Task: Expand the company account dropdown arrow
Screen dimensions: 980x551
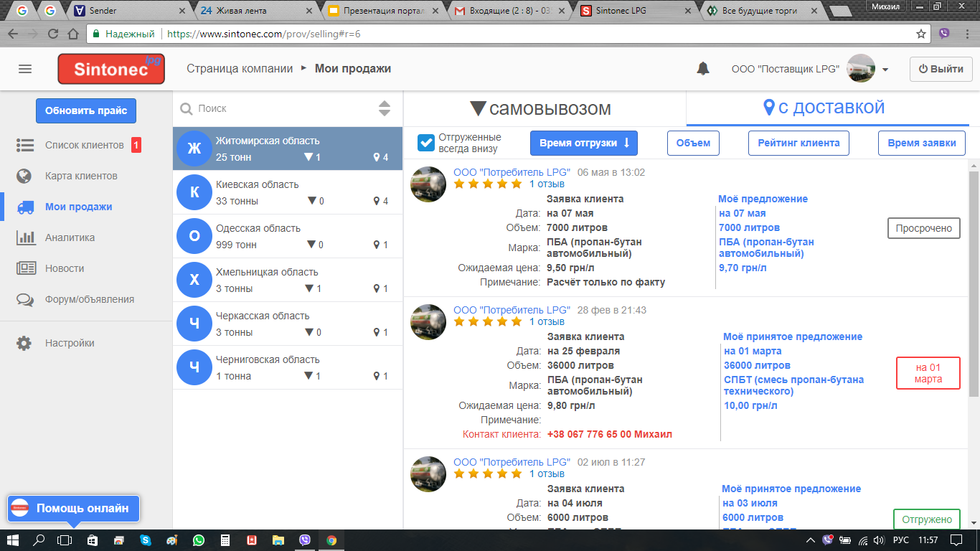Action: (885, 70)
